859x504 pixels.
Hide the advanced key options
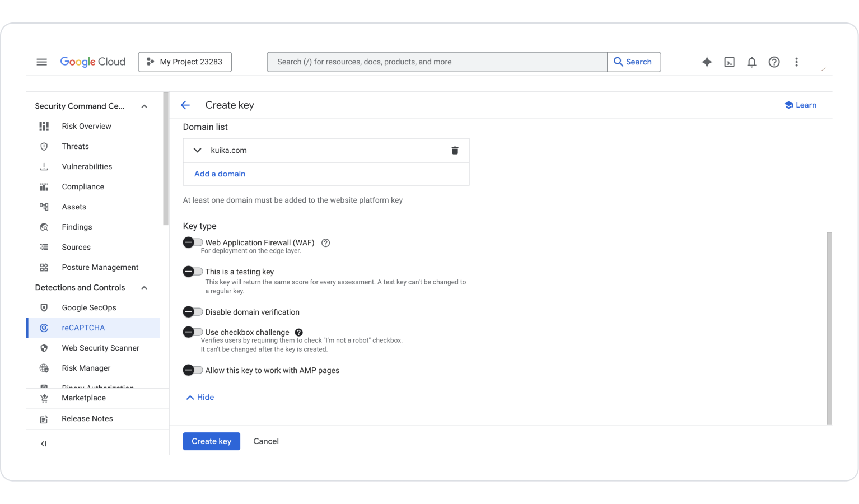tap(200, 398)
